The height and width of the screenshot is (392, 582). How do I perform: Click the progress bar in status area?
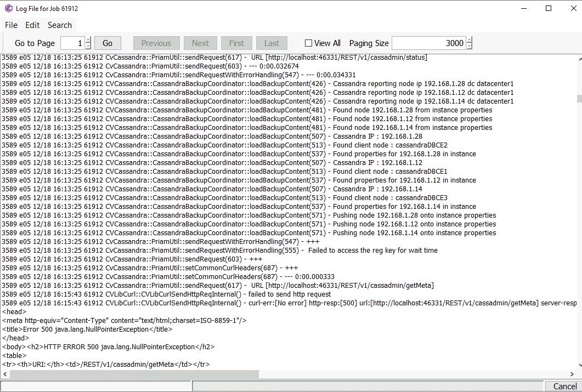(368, 387)
